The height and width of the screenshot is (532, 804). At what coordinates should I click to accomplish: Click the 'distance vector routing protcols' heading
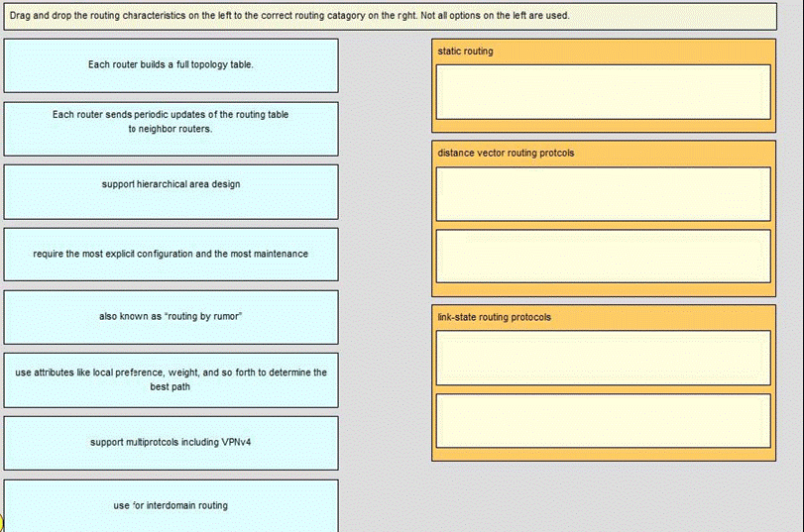(x=506, y=154)
